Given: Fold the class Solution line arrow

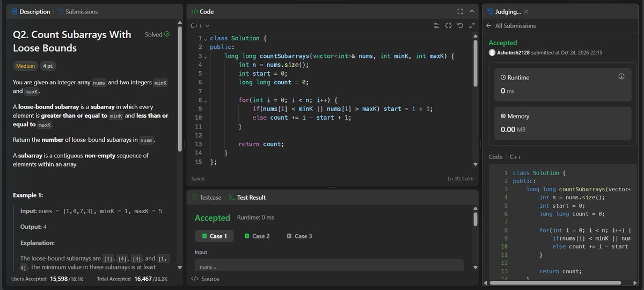Looking at the screenshot, I should [x=205, y=39].
